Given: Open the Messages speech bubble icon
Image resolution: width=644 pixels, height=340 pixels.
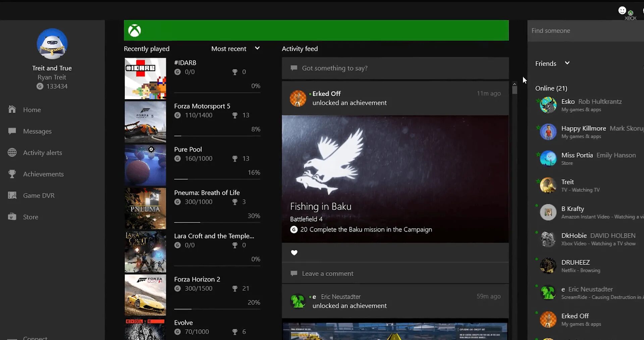Looking at the screenshot, I should point(12,131).
